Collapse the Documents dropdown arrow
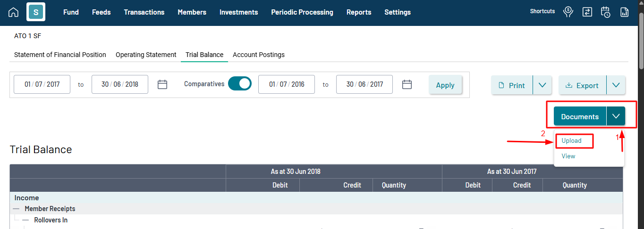The image size is (644, 229). click(x=616, y=116)
